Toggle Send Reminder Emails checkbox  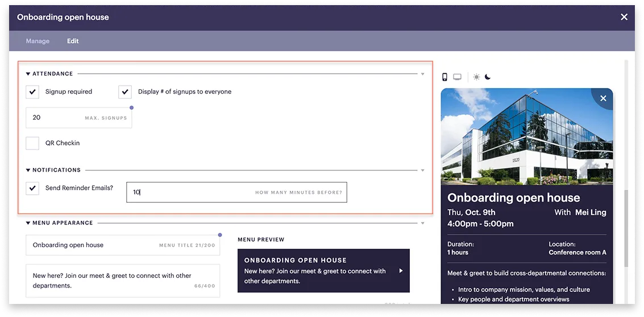pos(32,188)
